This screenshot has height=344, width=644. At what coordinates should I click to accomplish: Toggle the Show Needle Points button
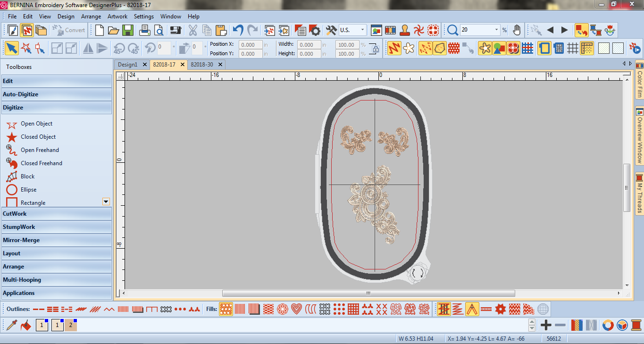[425, 48]
